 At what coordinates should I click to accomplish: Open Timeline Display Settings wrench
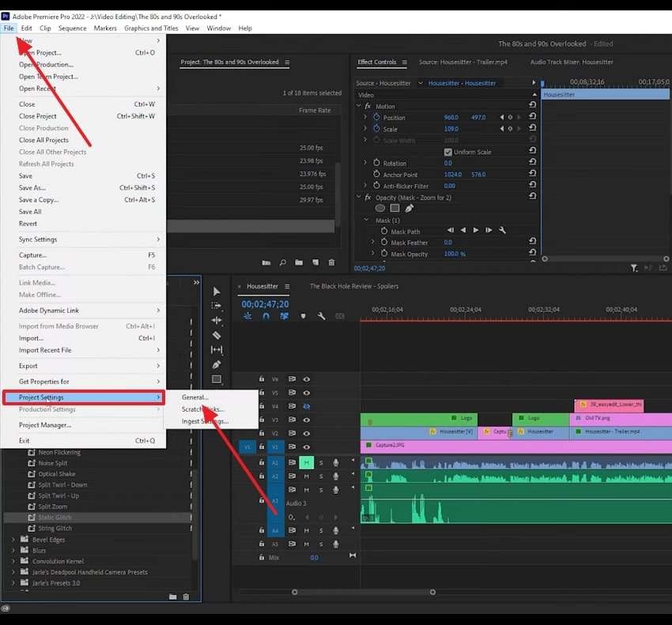[x=321, y=316]
